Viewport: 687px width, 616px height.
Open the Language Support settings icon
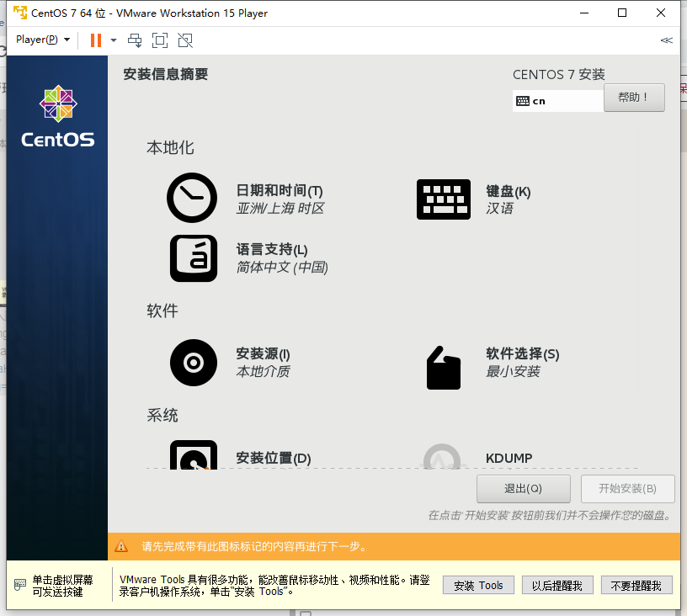point(193,260)
